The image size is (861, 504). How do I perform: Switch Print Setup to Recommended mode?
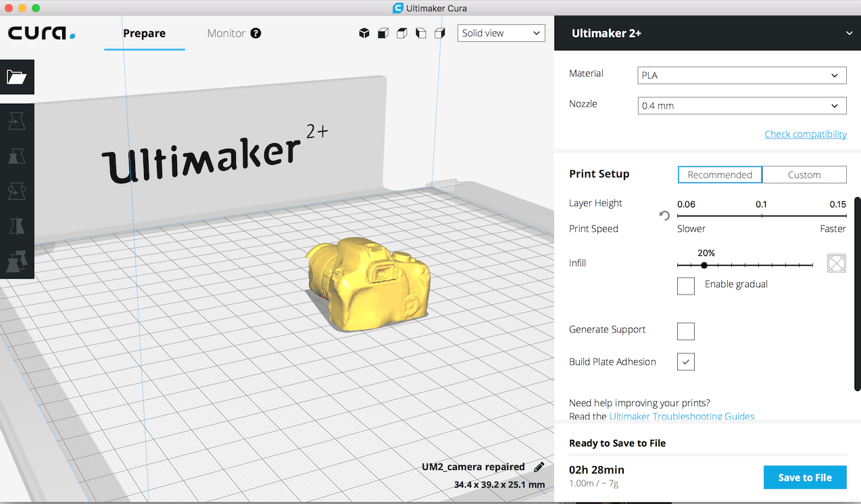tap(720, 175)
